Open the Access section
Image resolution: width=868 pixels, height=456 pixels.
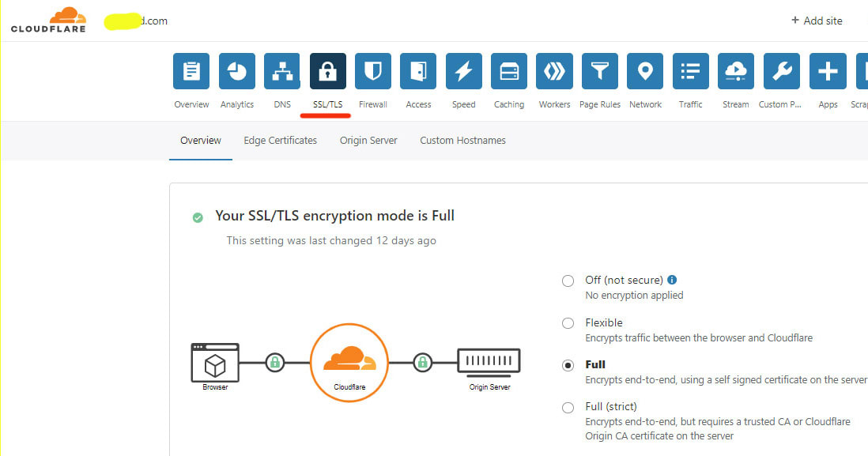coord(417,71)
